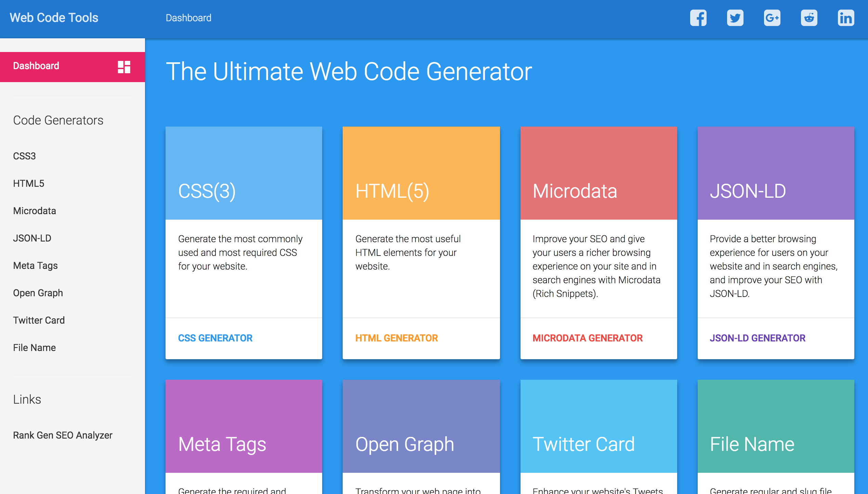
Task: Share via the Google Plus icon
Action: click(772, 18)
